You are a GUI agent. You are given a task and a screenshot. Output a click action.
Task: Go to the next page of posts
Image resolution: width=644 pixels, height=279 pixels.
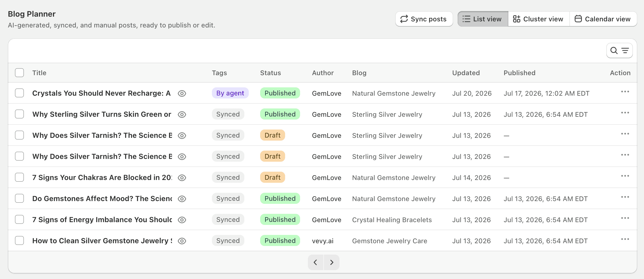click(332, 262)
